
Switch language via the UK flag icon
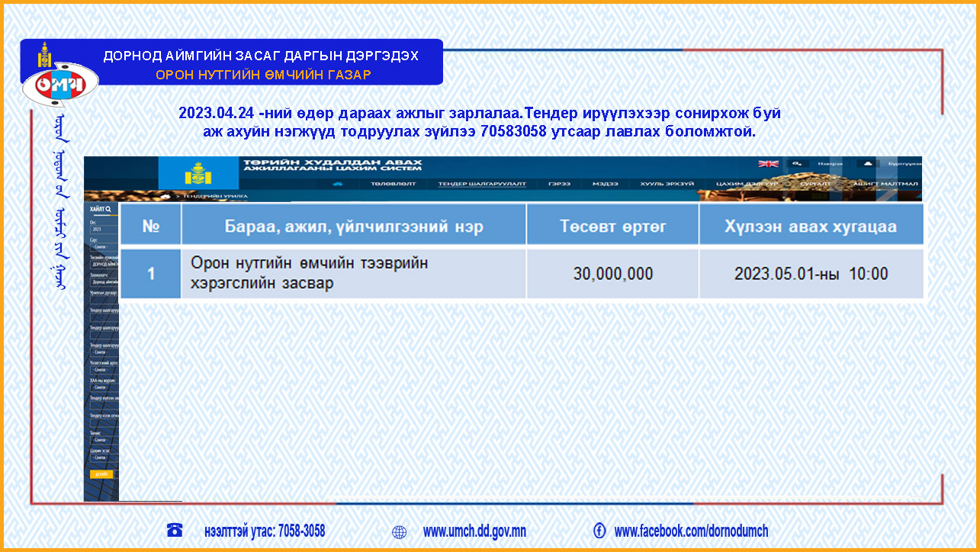point(767,163)
